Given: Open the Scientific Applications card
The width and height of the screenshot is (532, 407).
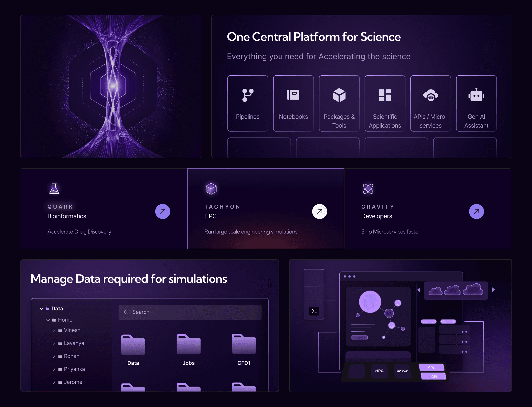Looking at the screenshot, I should point(385,103).
